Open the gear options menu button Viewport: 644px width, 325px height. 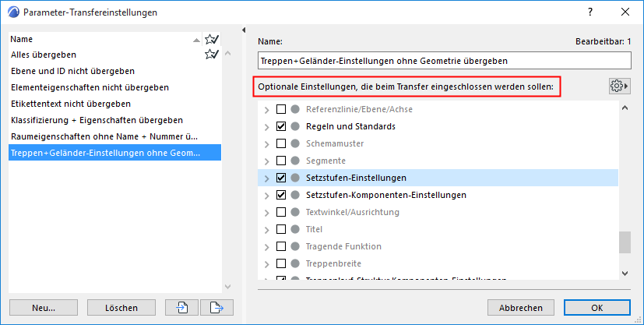point(619,86)
